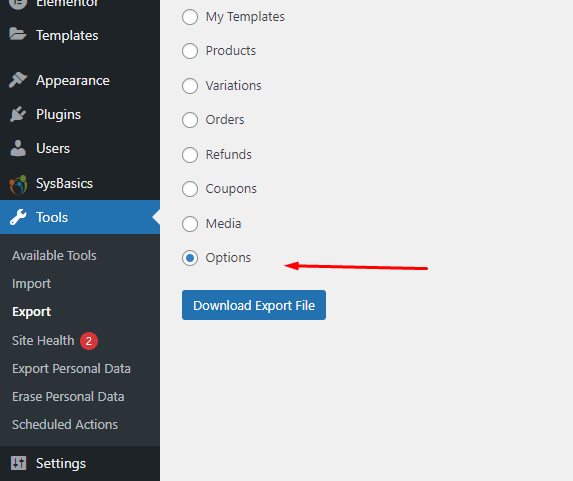Open the Import submenu item
Image resolution: width=573 pixels, height=481 pixels.
click(31, 284)
